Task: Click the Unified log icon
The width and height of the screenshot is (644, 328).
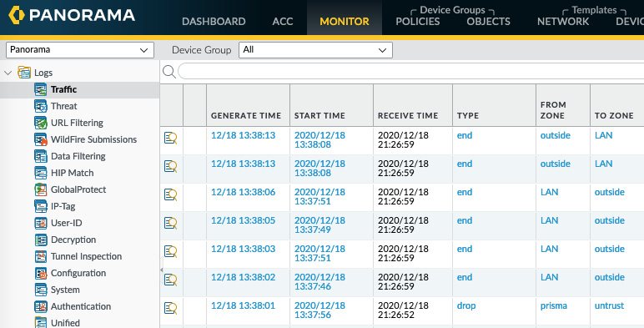Action: coord(41,322)
